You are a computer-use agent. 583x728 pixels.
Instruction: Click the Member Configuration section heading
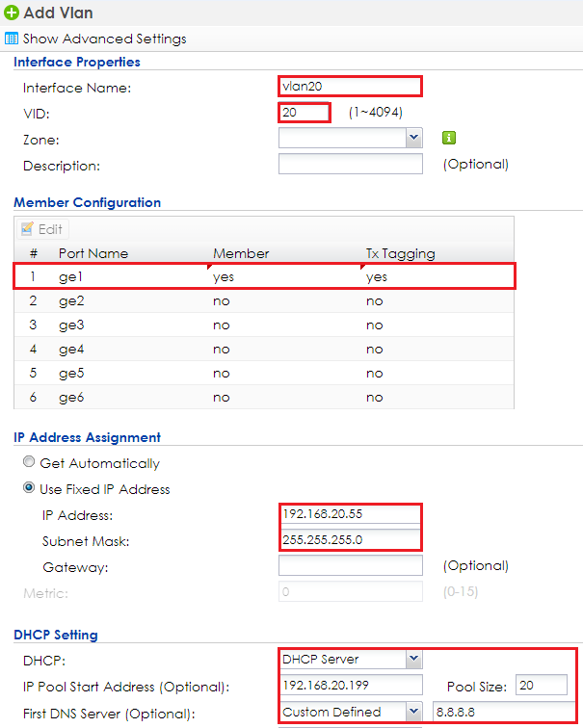tap(88, 202)
